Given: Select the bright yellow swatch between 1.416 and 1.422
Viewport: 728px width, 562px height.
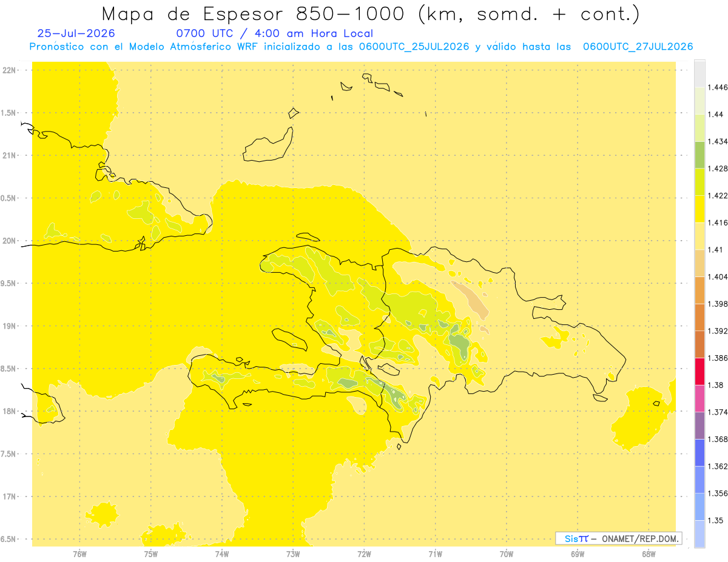Looking at the screenshot, I should [x=699, y=209].
